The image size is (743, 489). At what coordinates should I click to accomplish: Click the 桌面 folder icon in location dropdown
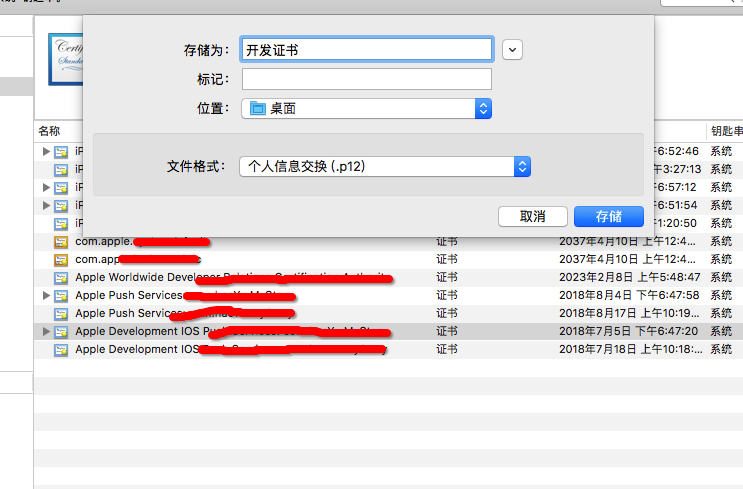pyautogui.click(x=258, y=109)
